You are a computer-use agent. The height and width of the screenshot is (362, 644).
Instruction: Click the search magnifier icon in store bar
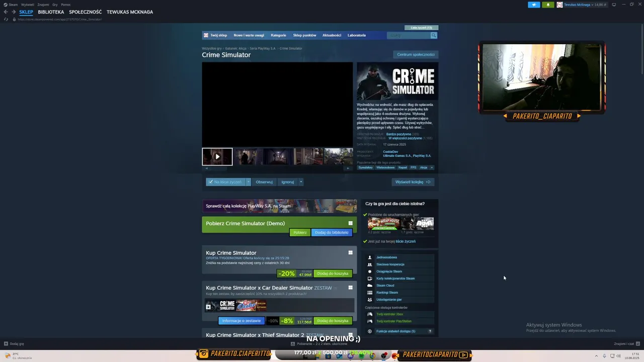434,35
